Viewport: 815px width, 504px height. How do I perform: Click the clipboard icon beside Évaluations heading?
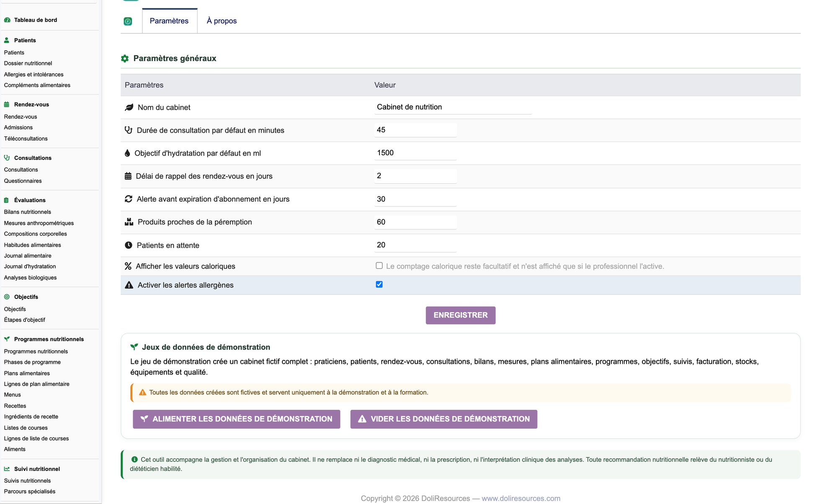(x=6, y=200)
